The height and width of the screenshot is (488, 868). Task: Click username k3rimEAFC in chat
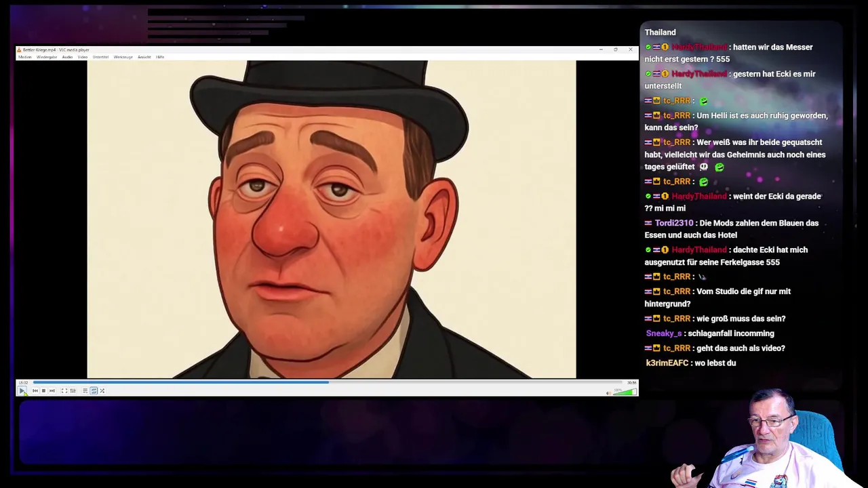point(667,363)
